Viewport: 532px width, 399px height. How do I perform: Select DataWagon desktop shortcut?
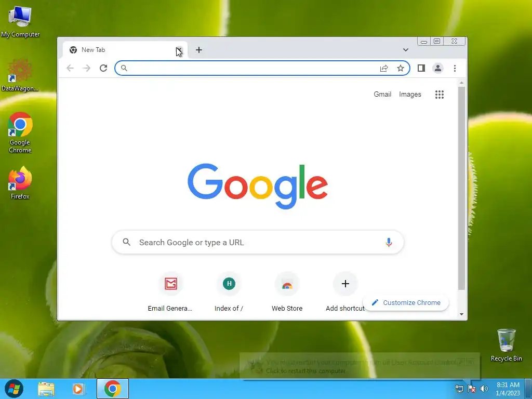[x=20, y=75]
